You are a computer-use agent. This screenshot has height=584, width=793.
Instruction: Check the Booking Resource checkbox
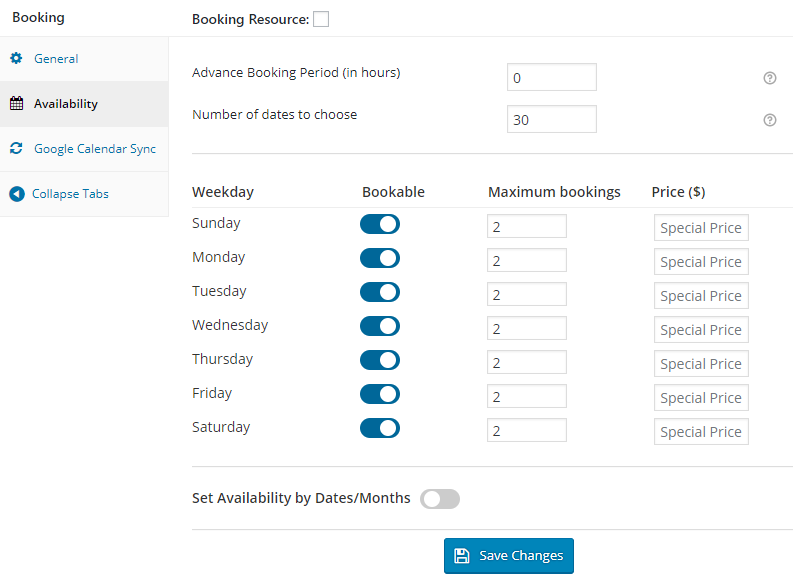click(x=320, y=19)
